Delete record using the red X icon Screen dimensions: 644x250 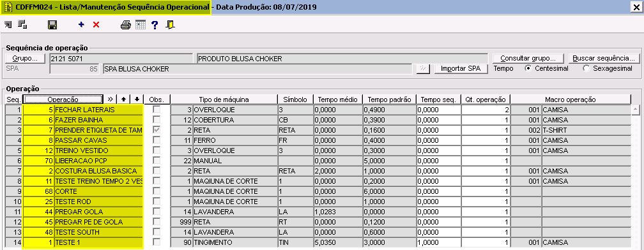(96, 25)
